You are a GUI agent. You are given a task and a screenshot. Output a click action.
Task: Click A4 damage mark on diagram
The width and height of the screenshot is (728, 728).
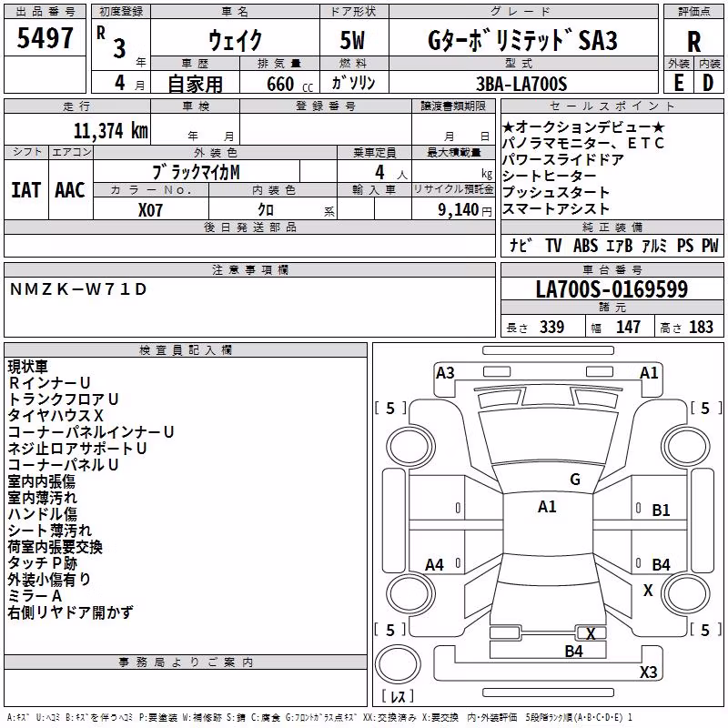pyautogui.click(x=435, y=565)
